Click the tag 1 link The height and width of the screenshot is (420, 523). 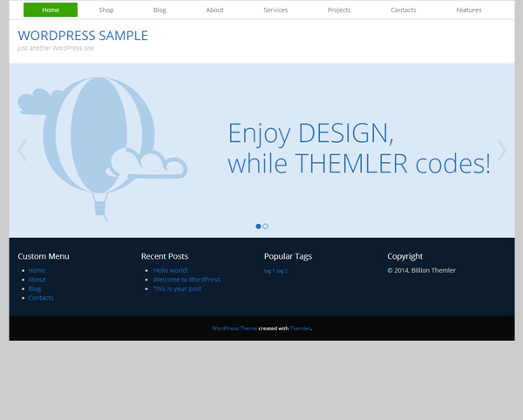click(268, 271)
